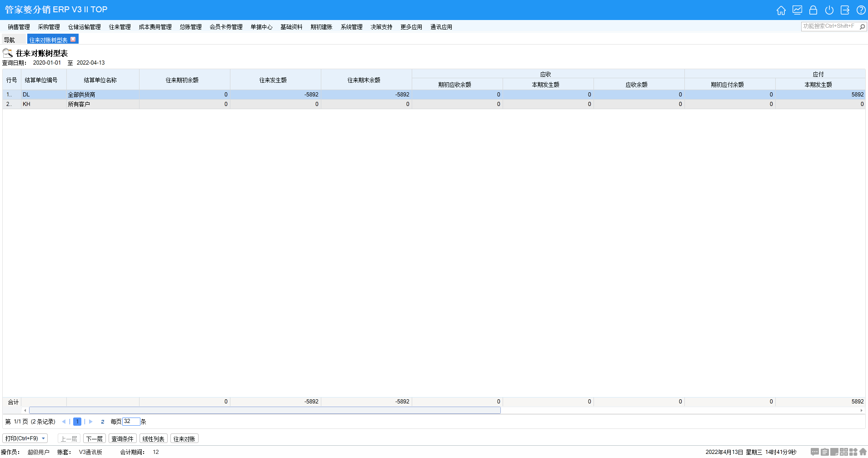Open the clipboard icon in the status bar
This screenshot has height=458, width=868.
(825, 452)
